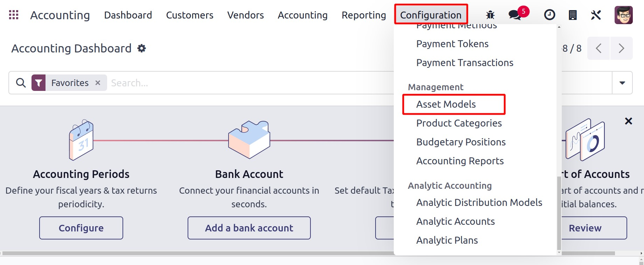Toggle the search options dropdown arrow
Viewport: 644px width, 265px height.
point(622,83)
